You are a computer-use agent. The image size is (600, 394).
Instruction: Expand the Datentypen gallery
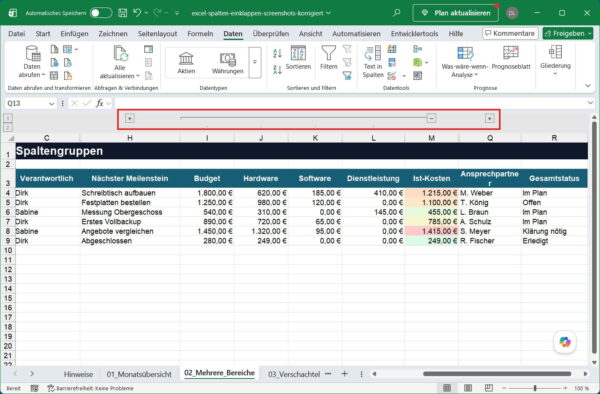point(255,62)
